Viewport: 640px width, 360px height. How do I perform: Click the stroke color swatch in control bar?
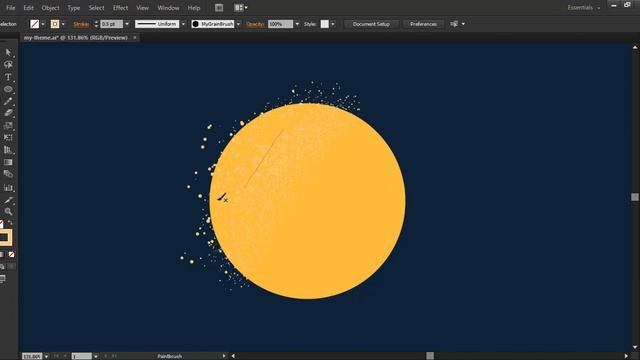point(55,24)
